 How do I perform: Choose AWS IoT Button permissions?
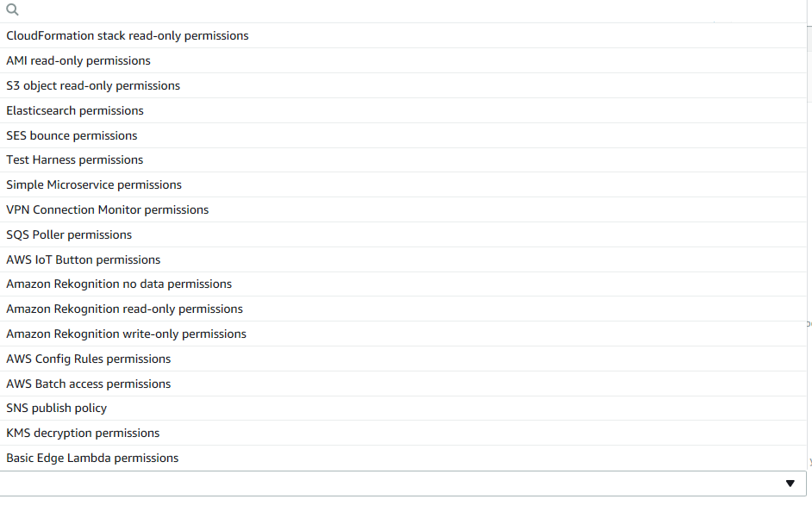coord(84,260)
